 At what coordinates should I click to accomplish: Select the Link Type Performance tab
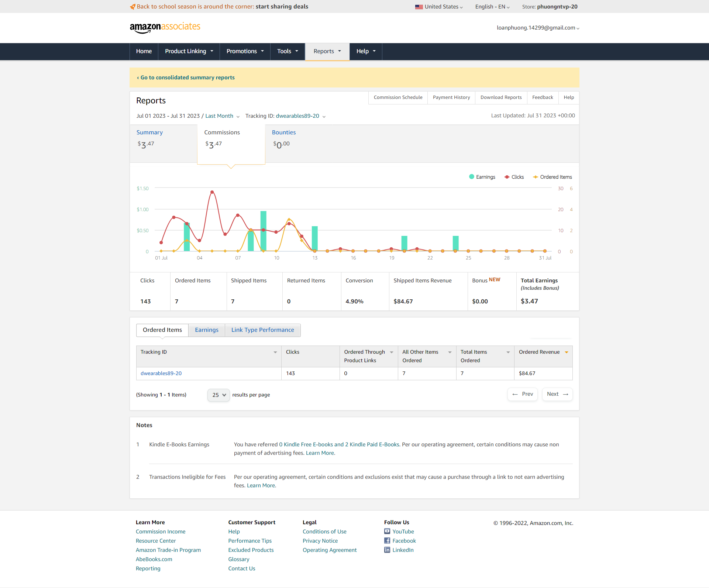[x=263, y=330]
